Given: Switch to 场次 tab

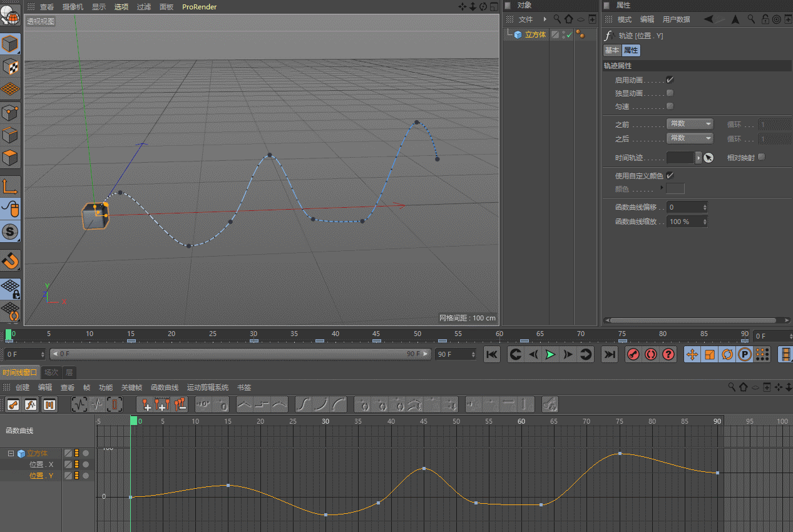Looking at the screenshot, I should (51, 372).
